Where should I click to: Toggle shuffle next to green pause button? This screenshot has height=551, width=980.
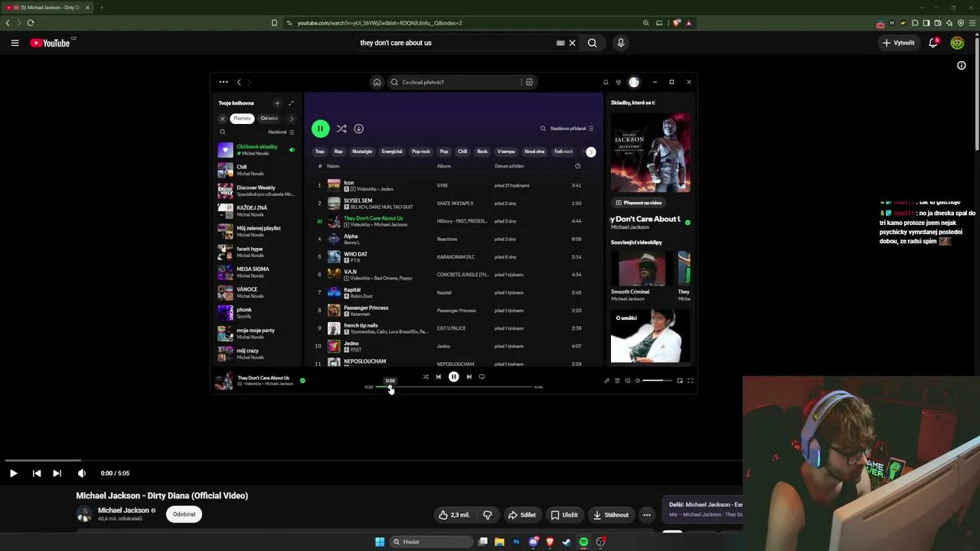pyautogui.click(x=341, y=129)
